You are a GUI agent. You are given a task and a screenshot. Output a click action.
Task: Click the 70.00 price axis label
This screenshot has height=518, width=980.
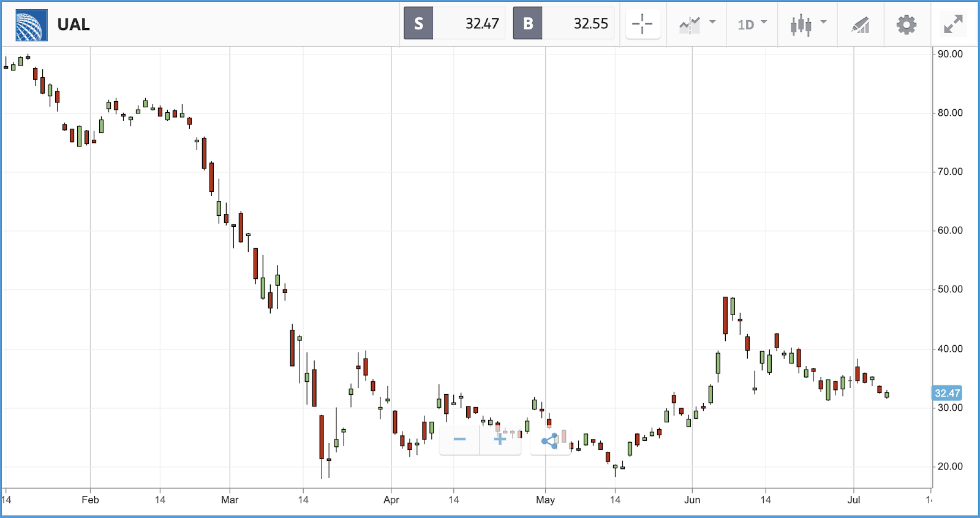pyautogui.click(x=950, y=172)
